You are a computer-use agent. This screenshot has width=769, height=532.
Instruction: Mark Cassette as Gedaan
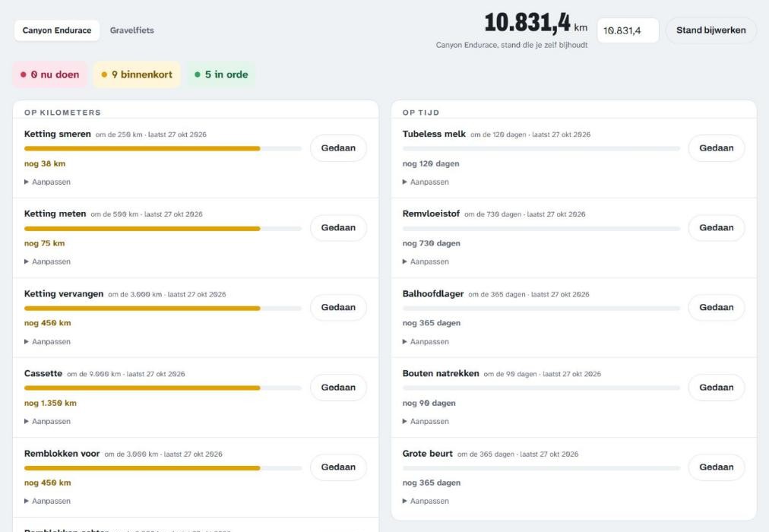(338, 388)
